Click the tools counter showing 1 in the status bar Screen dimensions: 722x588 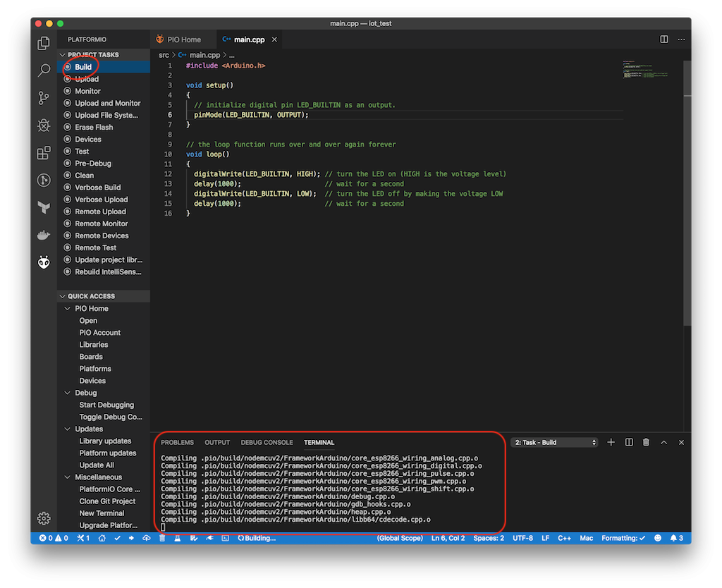pyautogui.click(x=83, y=538)
